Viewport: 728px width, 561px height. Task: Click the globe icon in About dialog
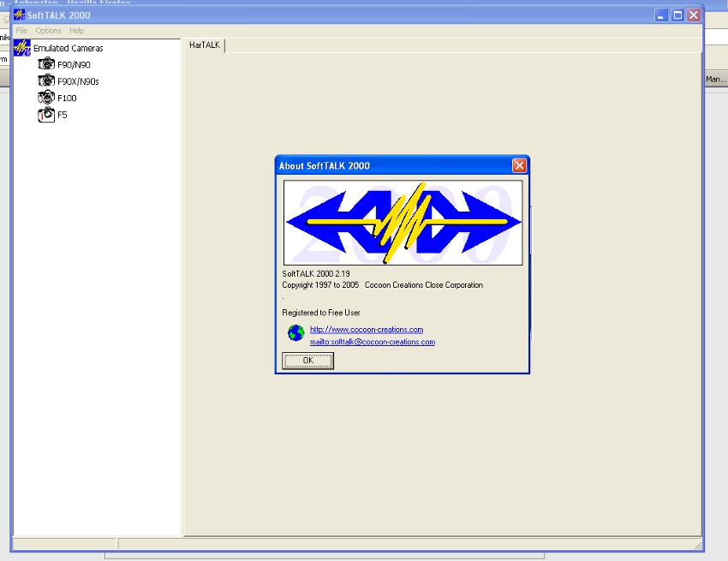(295, 332)
